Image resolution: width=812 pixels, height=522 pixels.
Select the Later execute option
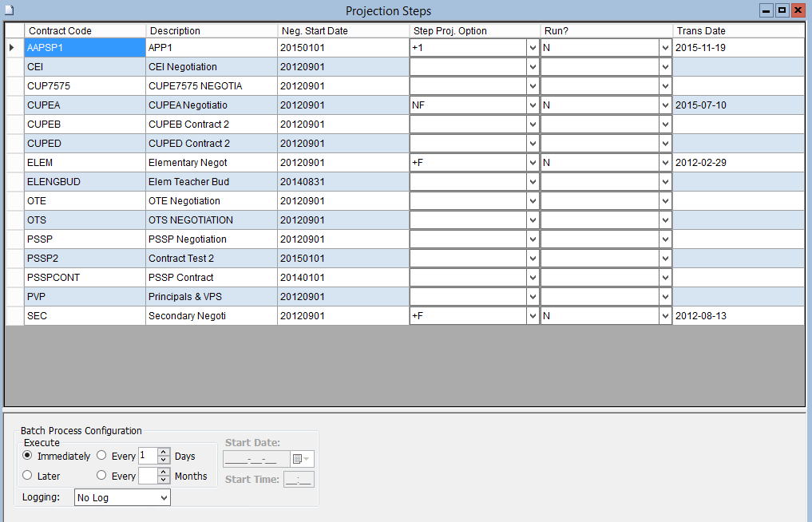28,476
